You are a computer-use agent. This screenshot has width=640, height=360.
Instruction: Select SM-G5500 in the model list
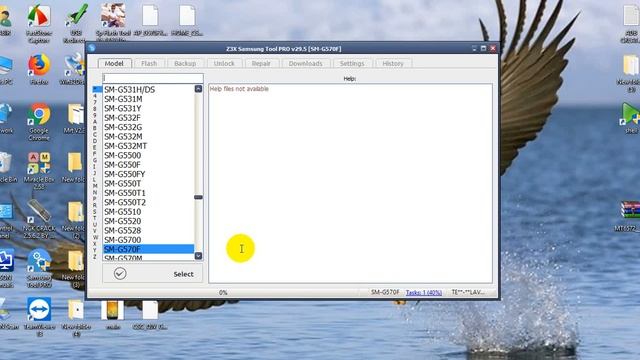coord(149,155)
